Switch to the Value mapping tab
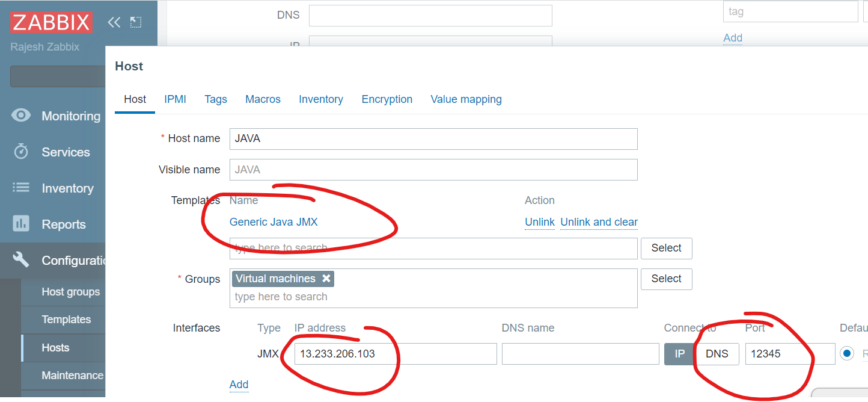This screenshot has height=402, width=868. pyautogui.click(x=466, y=99)
